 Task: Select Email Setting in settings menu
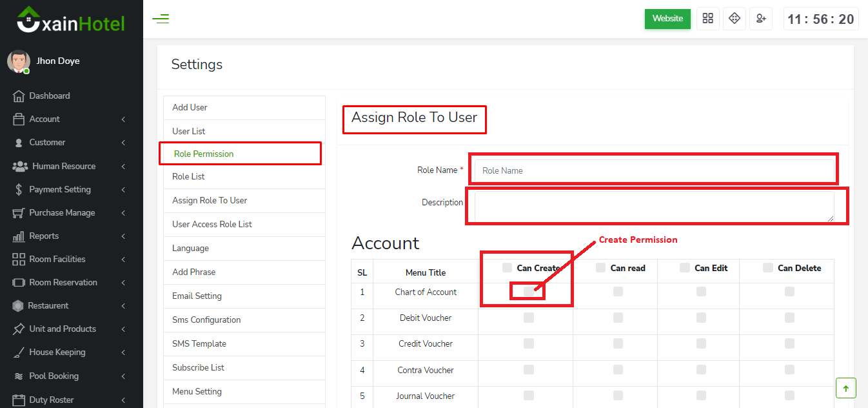pos(197,296)
